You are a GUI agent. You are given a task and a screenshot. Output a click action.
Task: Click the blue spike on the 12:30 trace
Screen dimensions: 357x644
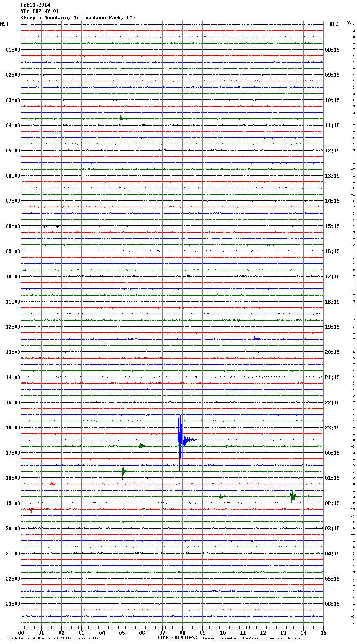(x=255, y=338)
